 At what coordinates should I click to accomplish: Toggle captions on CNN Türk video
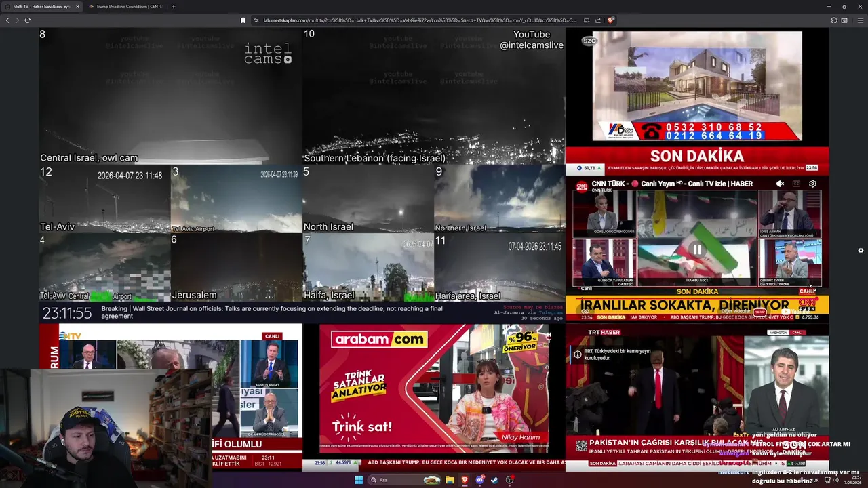tap(796, 184)
